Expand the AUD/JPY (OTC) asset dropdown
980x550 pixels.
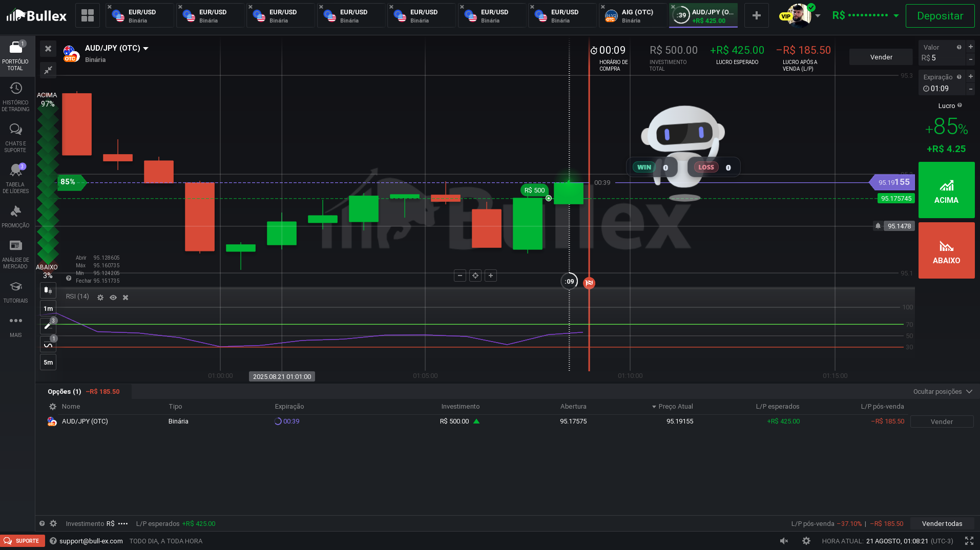145,49
